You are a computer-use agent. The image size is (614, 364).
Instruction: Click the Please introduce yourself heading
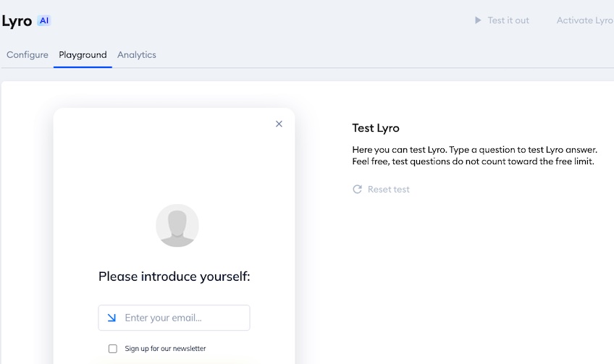point(174,276)
